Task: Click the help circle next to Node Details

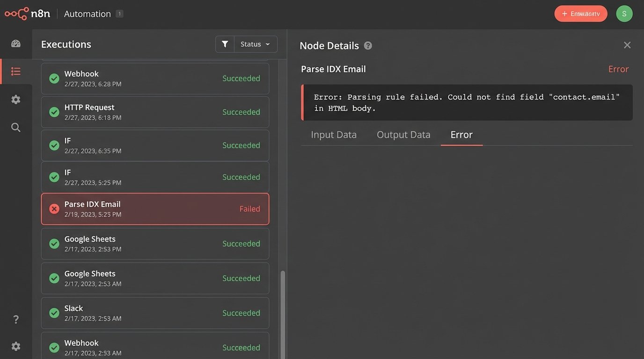Action: [x=368, y=45]
